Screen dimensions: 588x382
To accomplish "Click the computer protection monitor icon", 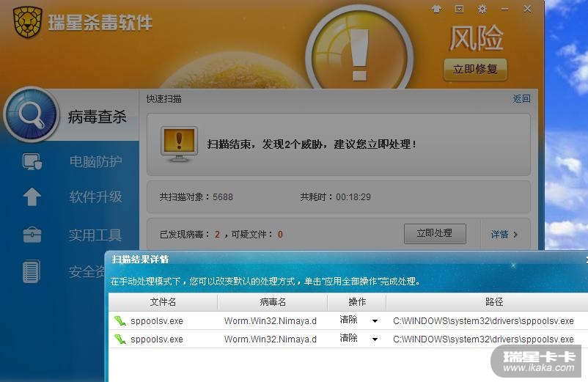I will coord(32,161).
